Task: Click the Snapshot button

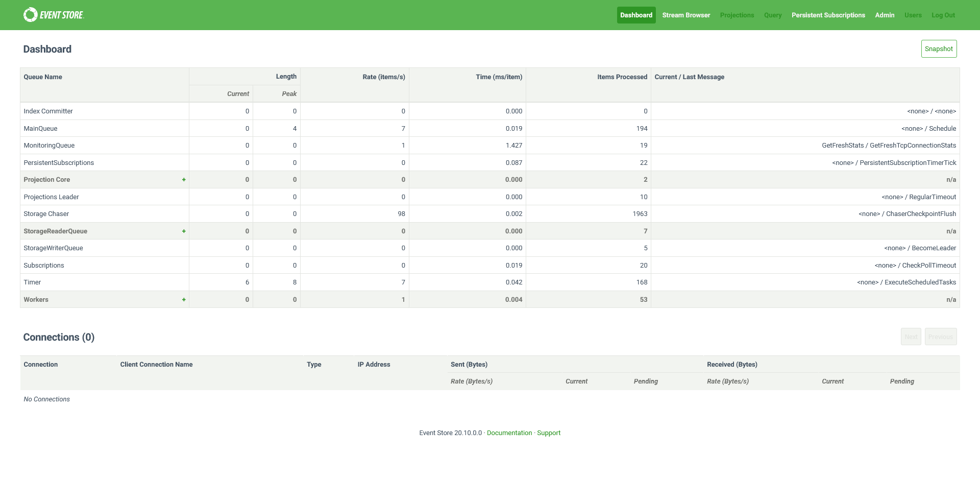Action: click(939, 49)
